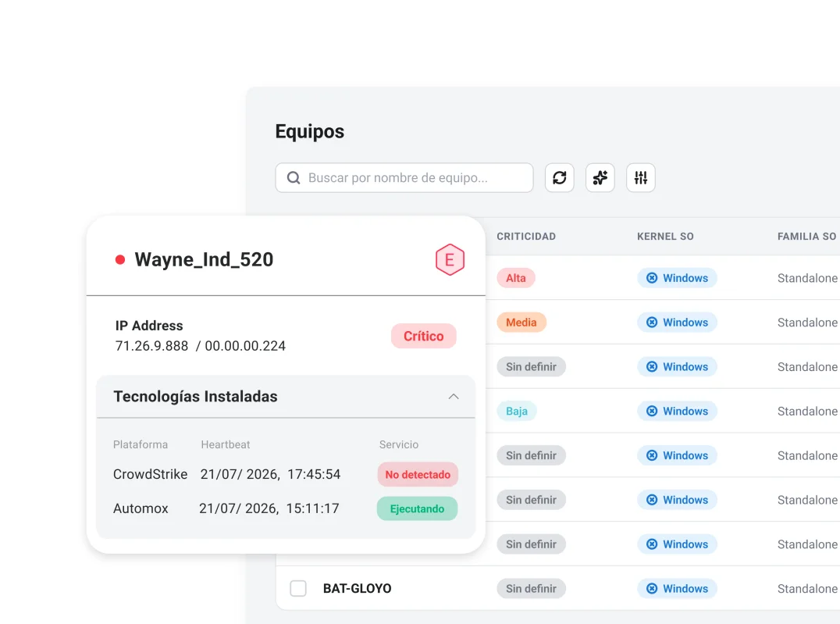The height and width of the screenshot is (624, 840).
Task: Click the Crítico status badge
Action: [x=423, y=336]
